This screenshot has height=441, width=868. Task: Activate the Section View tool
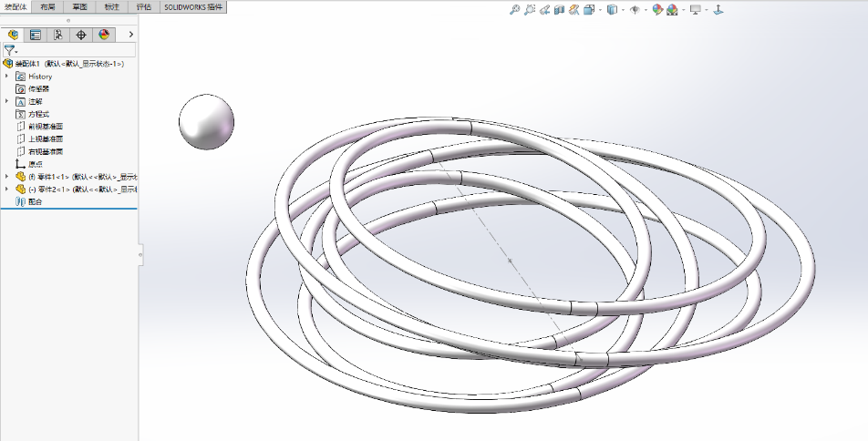coord(559,9)
